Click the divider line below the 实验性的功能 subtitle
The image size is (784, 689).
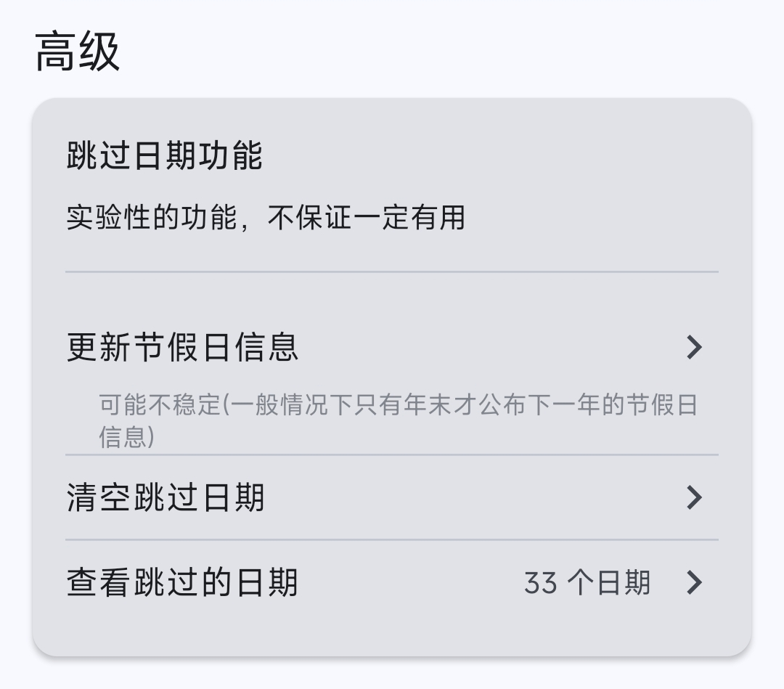(x=392, y=272)
